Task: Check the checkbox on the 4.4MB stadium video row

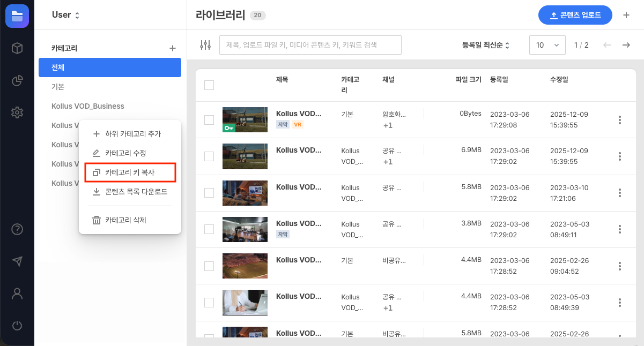Action: click(x=209, y=266)
